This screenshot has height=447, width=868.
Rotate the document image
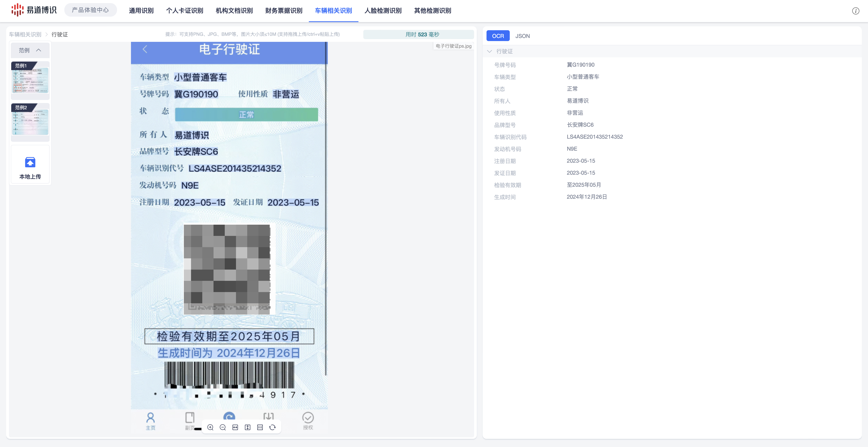tap(273, 427)
